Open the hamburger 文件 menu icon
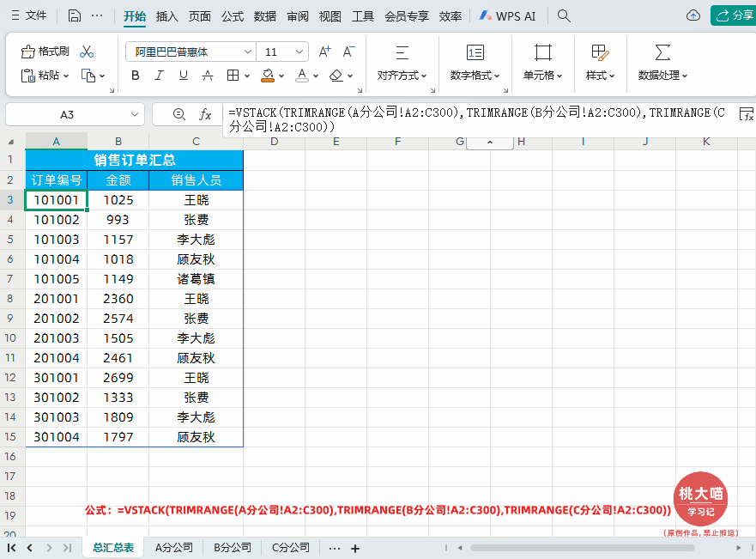This screenshot has height=559, width=756. 15,16
